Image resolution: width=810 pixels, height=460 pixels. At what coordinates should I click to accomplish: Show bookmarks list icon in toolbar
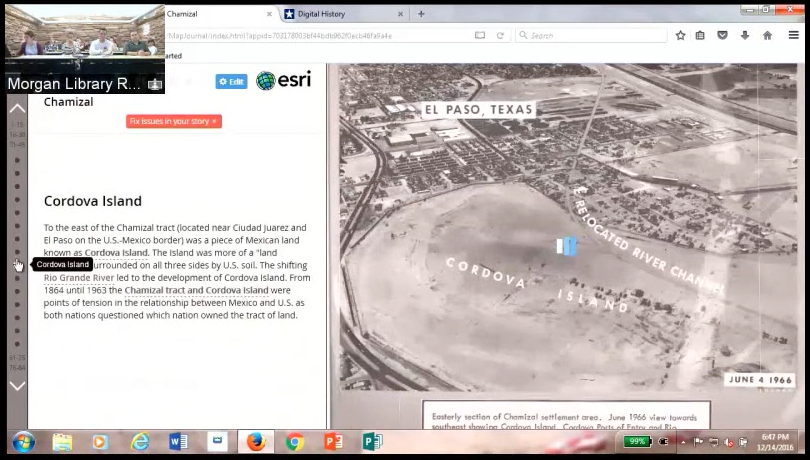click(700, 35)
